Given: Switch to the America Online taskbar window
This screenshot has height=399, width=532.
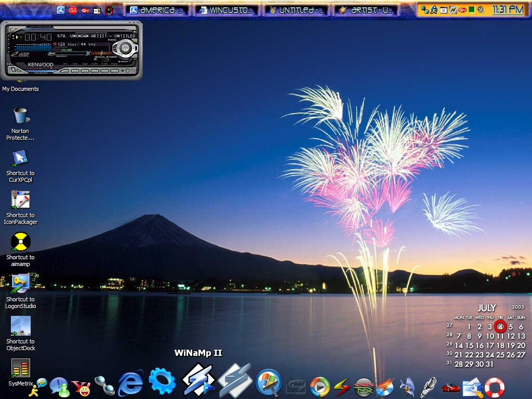Looking at the screenshot, I should tap(157, 10).
